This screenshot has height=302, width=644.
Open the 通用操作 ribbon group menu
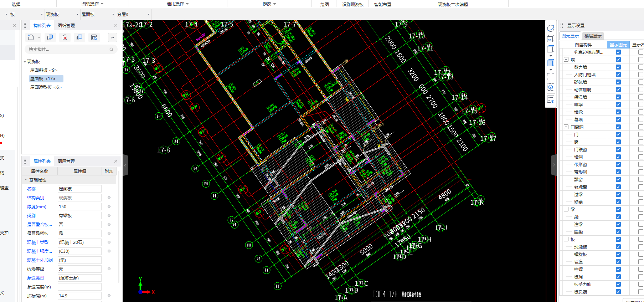[177, 4]
